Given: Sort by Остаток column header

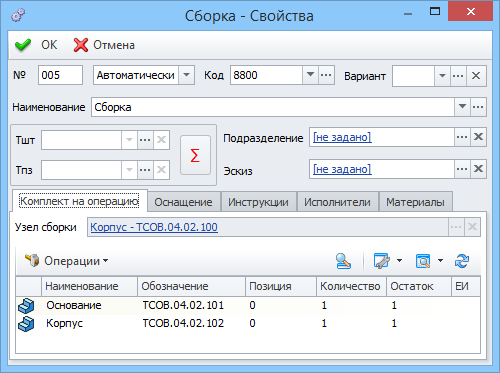Looking at the screenshot, I should pos(419,286).
